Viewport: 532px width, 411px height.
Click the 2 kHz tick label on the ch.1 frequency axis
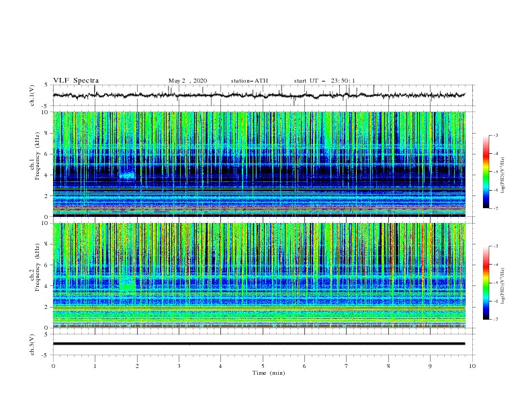click(x=47, y=195)
